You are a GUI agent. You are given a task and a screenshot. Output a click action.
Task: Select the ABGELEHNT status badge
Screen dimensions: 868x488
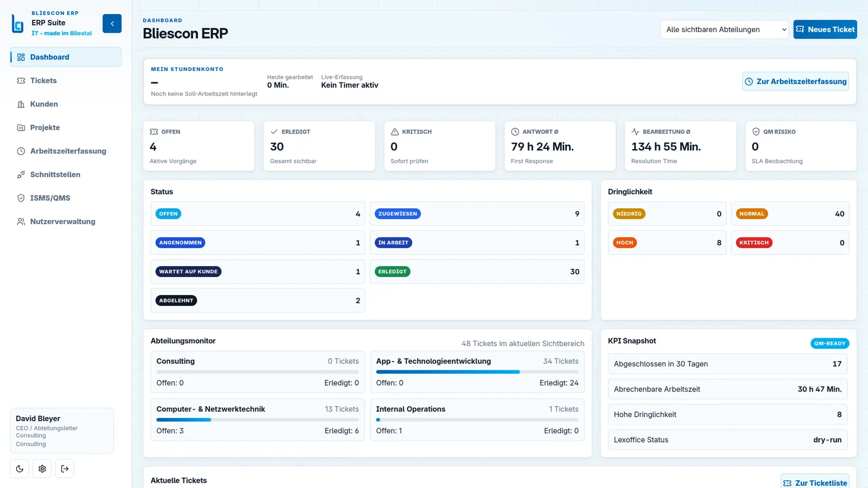tap(176, 300)
